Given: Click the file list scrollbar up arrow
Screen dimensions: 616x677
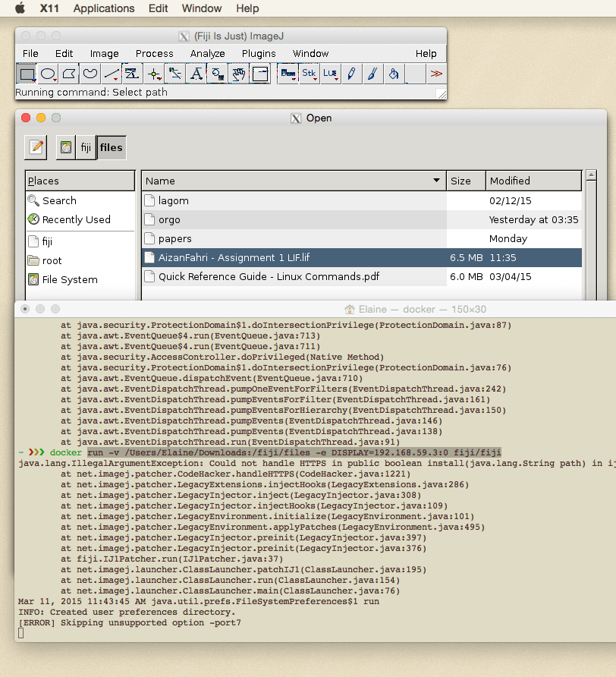Looking at the screenshot, I should point(592,175).
